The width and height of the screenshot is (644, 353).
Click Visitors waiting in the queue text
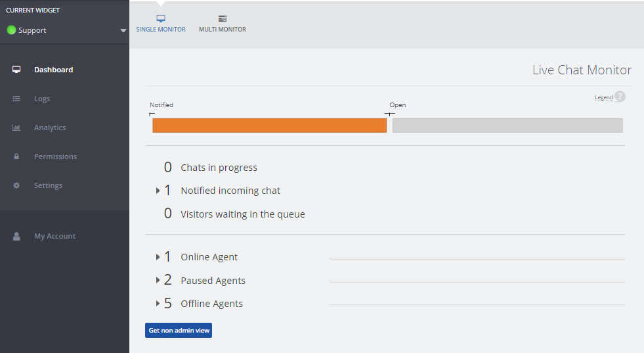[243, 214]
